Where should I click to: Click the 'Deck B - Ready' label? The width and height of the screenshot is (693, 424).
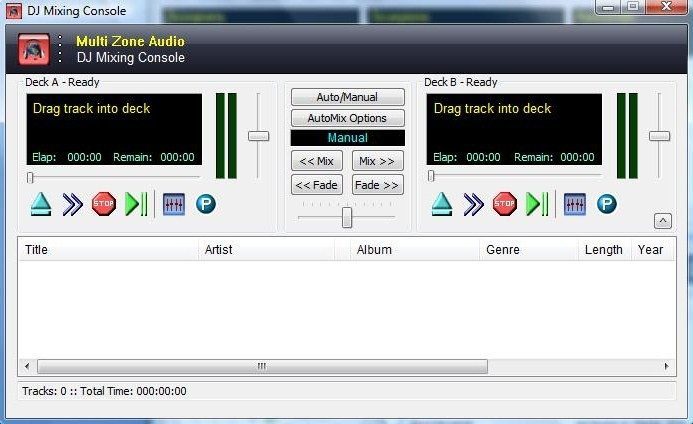point(461,82)
